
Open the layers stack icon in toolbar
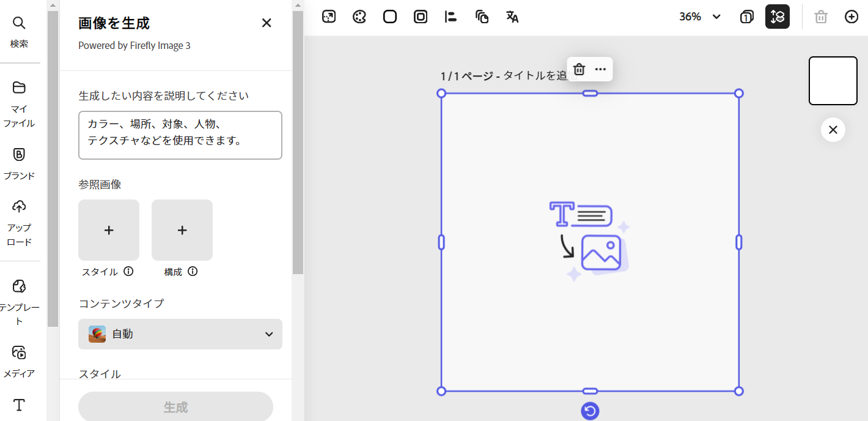coord(482,17)
